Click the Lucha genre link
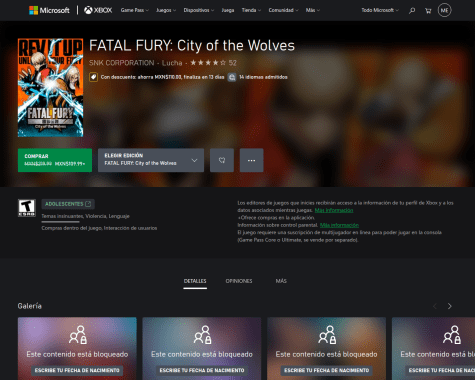 (x=172, y=63)
